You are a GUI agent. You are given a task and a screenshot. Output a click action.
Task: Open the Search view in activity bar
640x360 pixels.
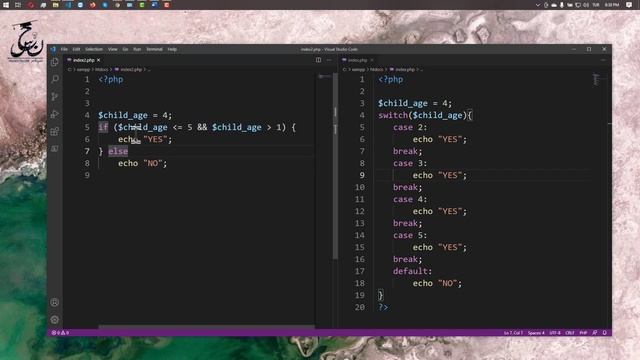pyautogui.click(x=55, y=79)
